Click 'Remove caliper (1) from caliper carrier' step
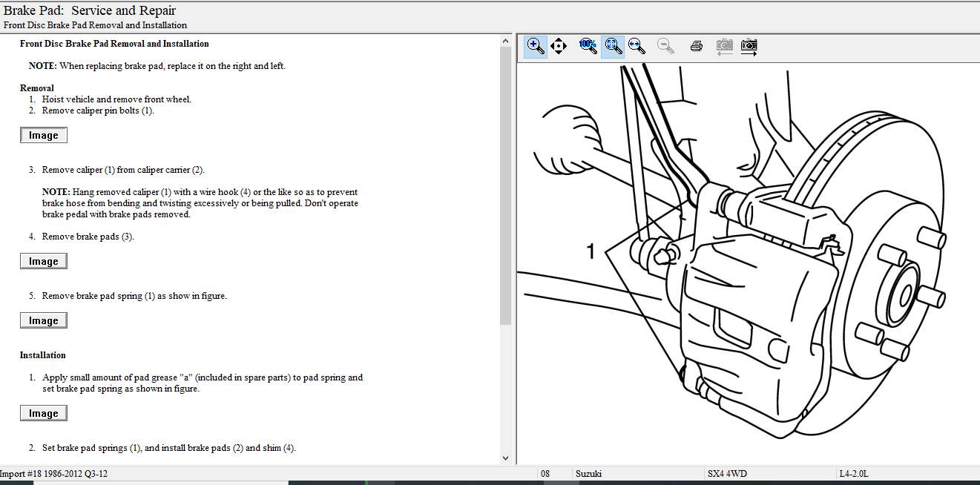 pyautogui.click(x=123, y=170)
